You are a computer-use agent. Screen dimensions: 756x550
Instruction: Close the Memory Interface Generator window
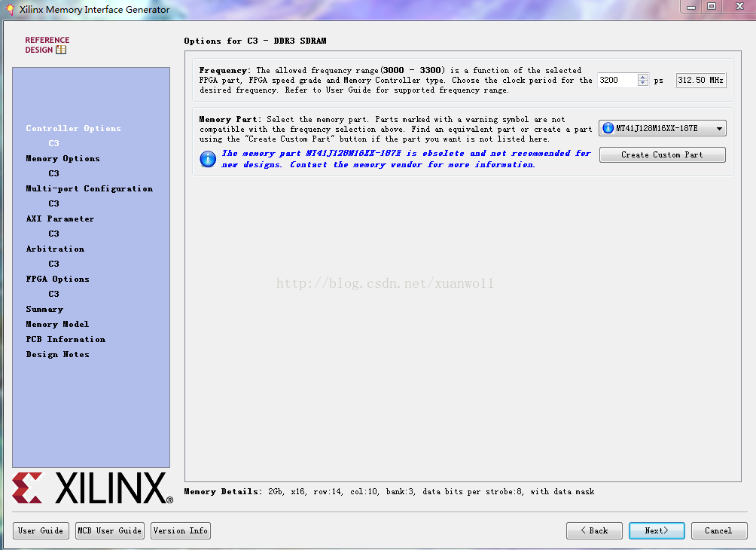[739, 7]
